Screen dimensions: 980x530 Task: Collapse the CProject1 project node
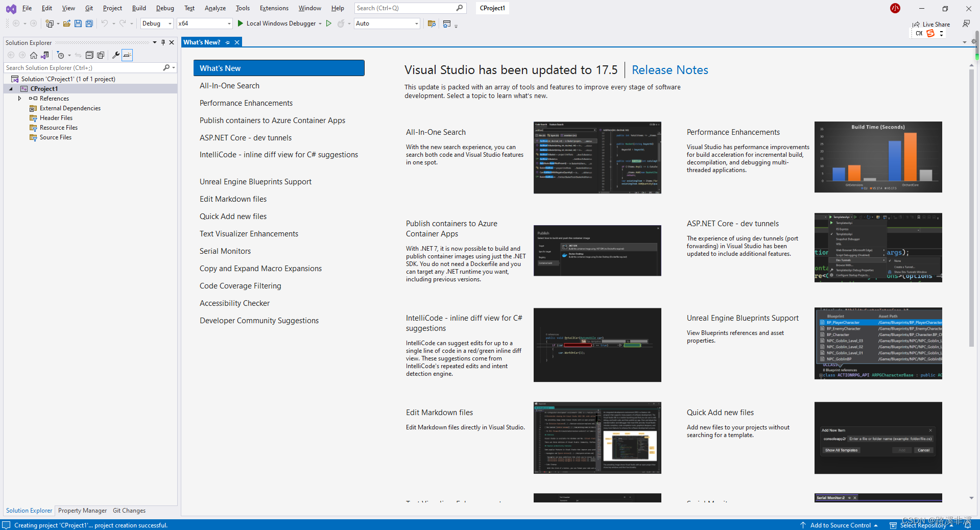click(11, 89)
